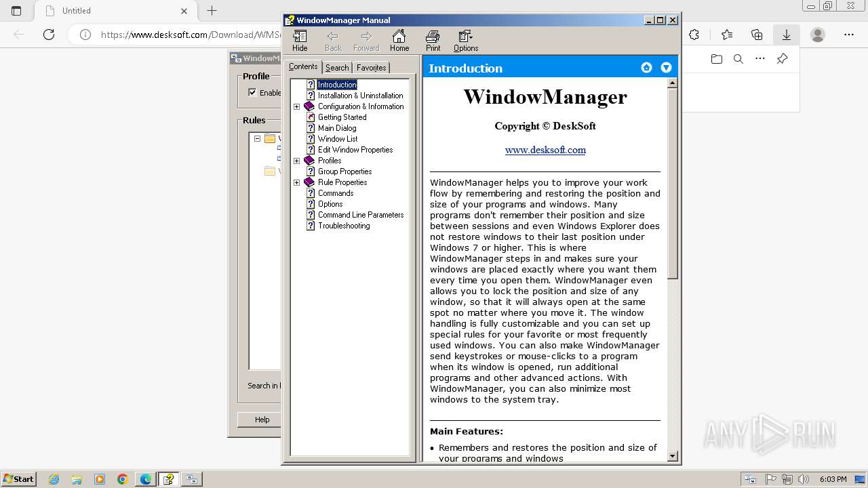Close the Untitled browser tab
This screenshot has width=868, height=488.
click(184, 11)
